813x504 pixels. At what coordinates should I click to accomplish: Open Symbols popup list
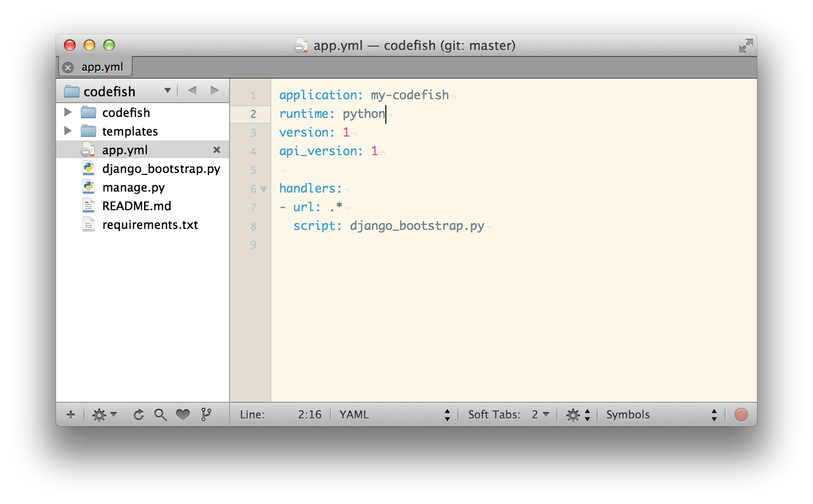[662, 415]
